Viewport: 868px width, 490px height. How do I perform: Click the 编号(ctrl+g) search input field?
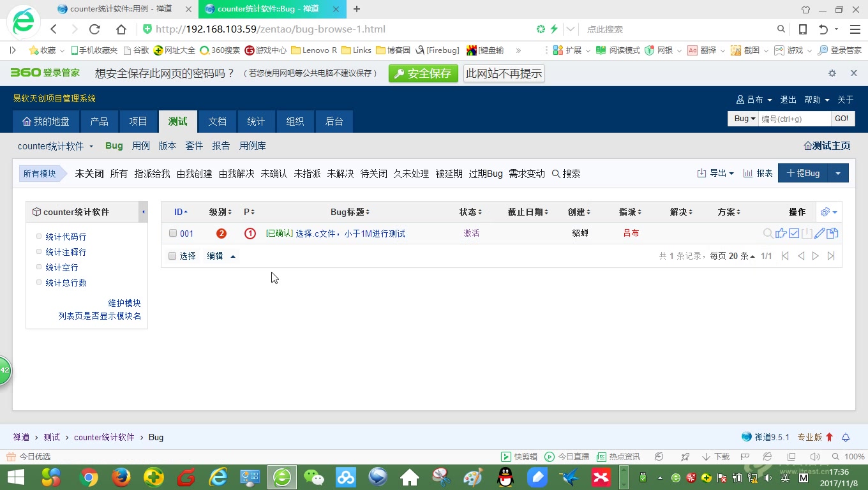[795, 119]
